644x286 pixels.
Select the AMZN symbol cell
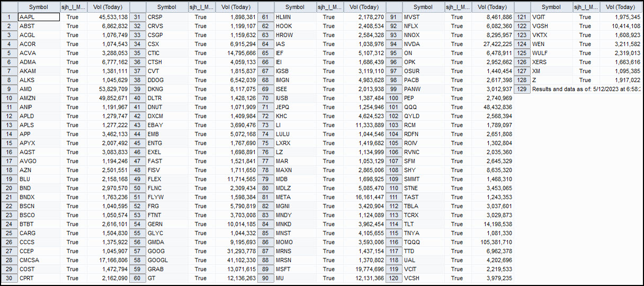click(39, 98)
